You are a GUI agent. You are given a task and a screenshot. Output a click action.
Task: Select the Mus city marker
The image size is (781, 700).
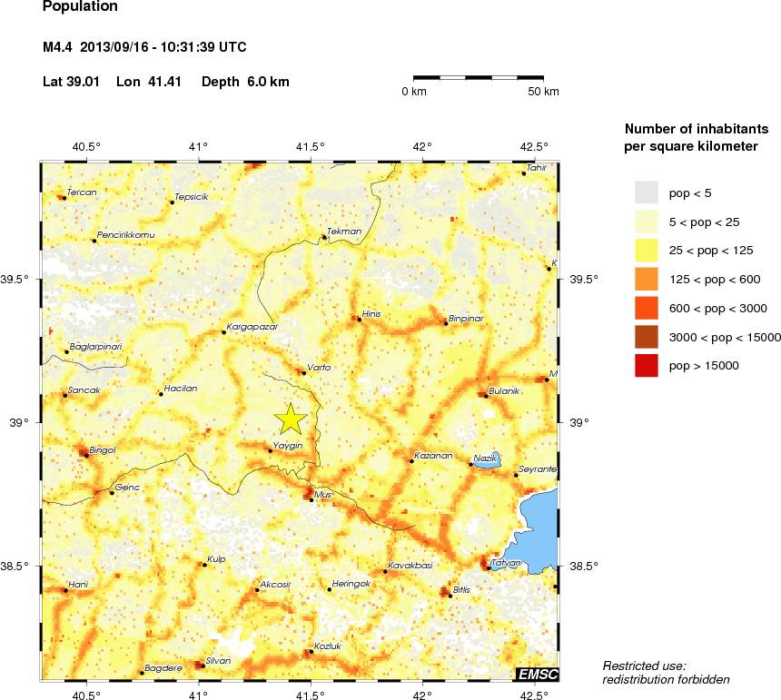click(x=311, y=499)
